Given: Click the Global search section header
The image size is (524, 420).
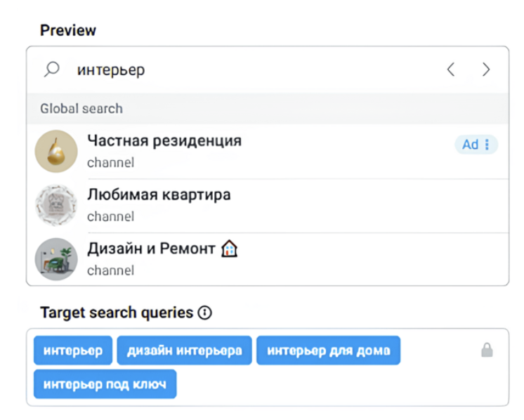Looking at the screenshot, I should coord(81,109).
